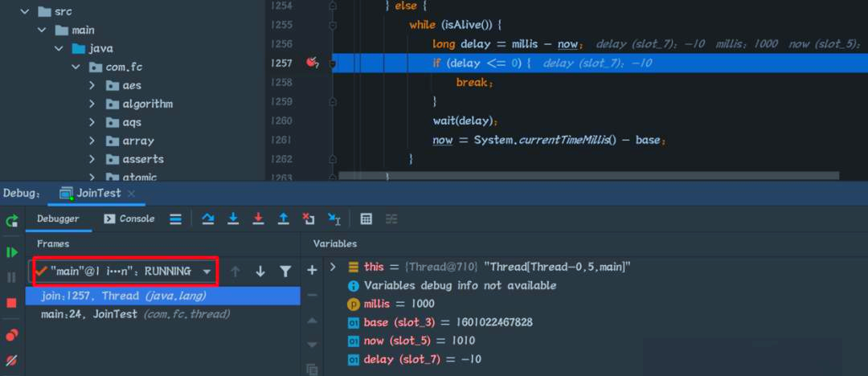Toggle breakpoint on line 1257

(x=312, y=63)
